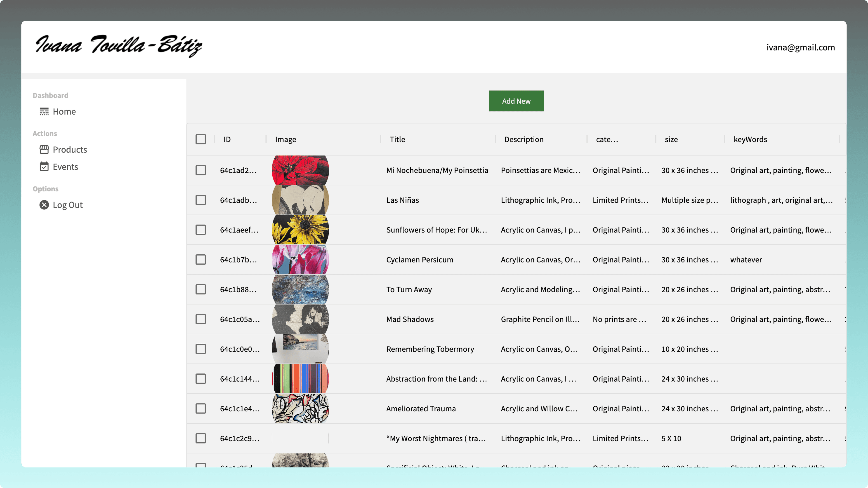Screen dimensions: 868x488
Task: Click the Log Out circle-X icon
Action: (x=44, y=205)
